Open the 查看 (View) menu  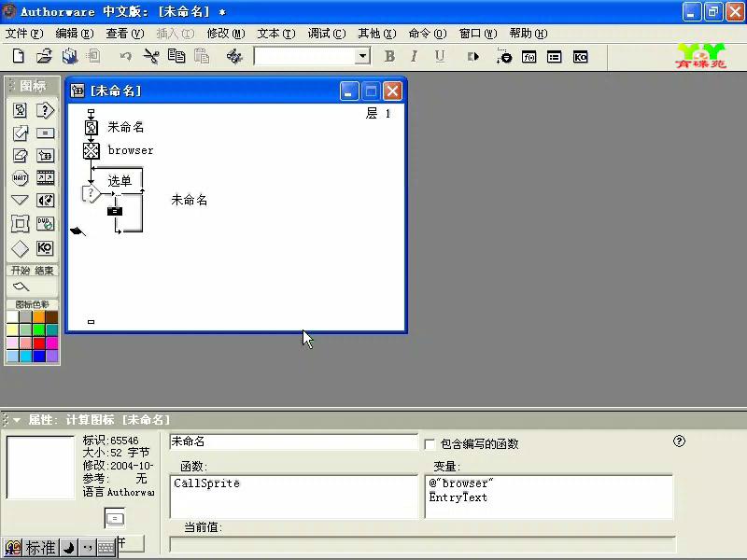pyautogui.click(x=125, y=34)
